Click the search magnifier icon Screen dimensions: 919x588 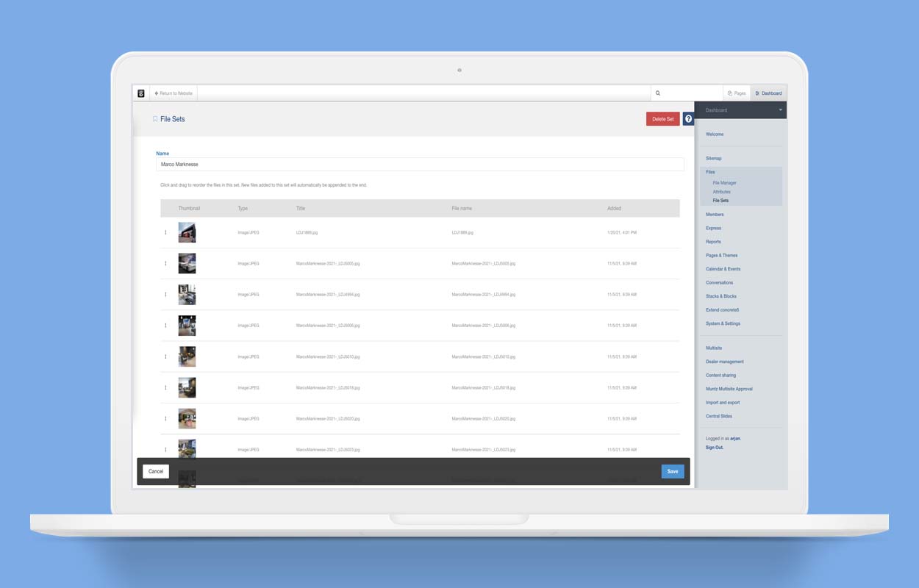point(658,93)
